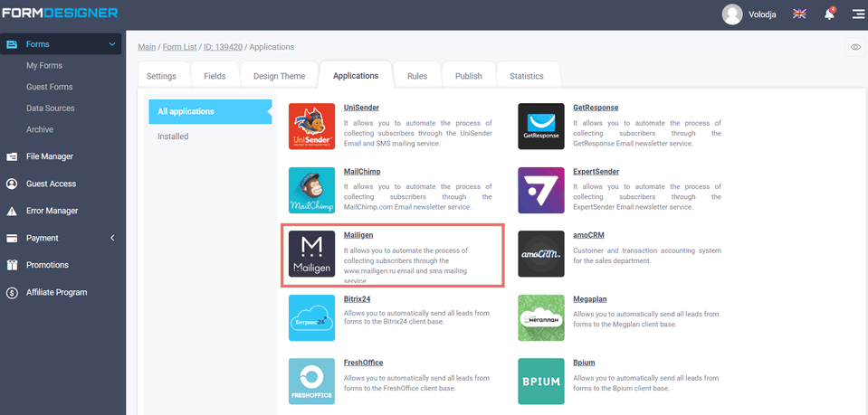Open the Bpium title link

pyautogui.click(x=584, y=363)
